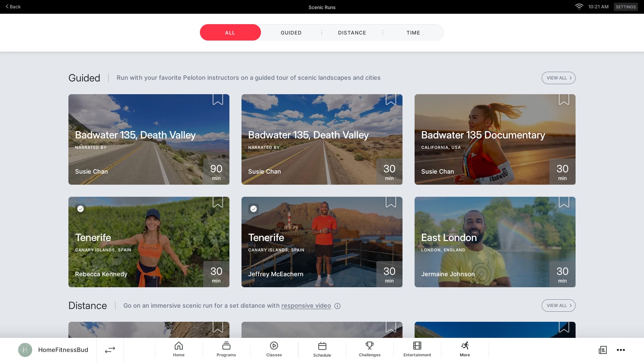The height and width of the screenshot is (362, 644).
Task: Open the Challenges trophy icon
Action: (x=370, y=346)
